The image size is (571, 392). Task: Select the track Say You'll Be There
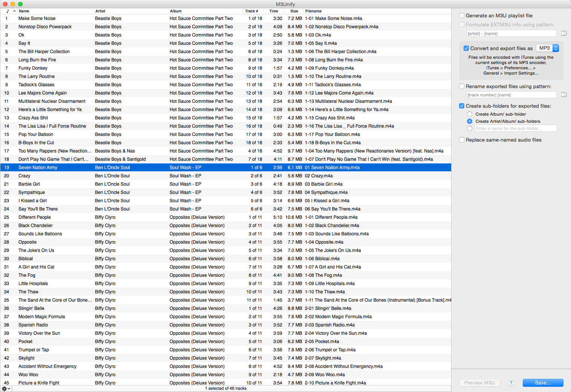click(x=225, y=209)
